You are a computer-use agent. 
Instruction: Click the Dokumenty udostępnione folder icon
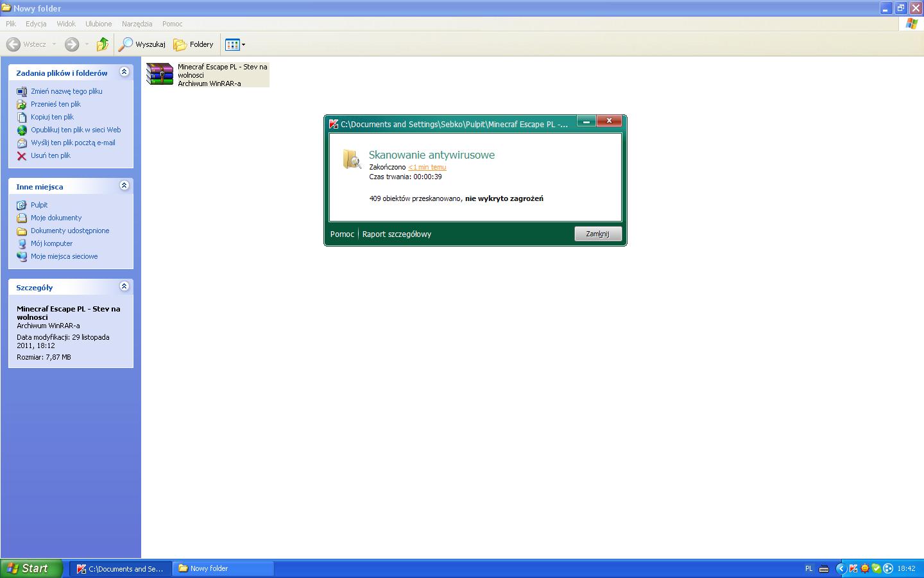(x=22, y=231)
